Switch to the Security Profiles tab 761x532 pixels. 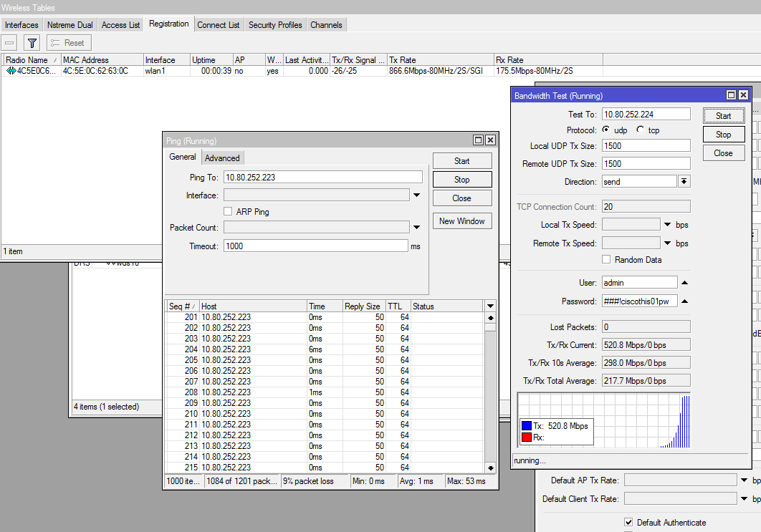coord(275,25)
